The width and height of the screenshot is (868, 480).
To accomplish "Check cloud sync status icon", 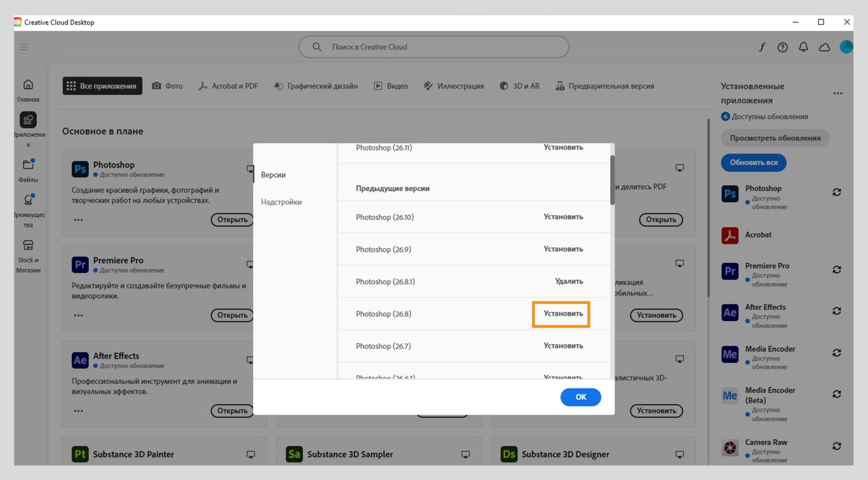I will click(x=824, y=47).
